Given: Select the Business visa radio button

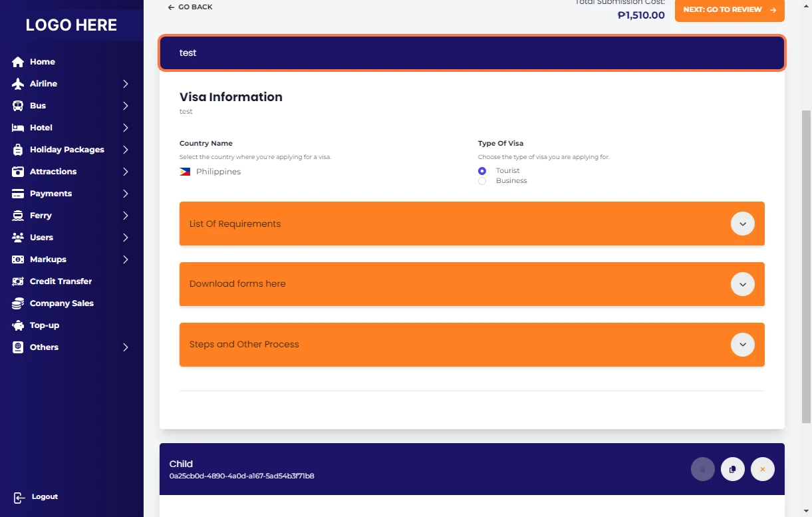Looking at the screenshot, I should [482, 181].
